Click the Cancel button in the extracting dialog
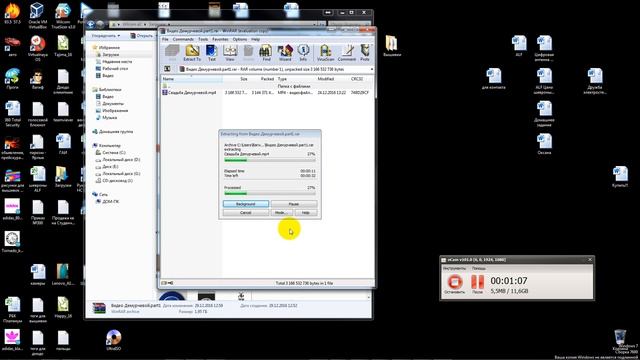This screenshot has height=360, width=640. point(246,213)
